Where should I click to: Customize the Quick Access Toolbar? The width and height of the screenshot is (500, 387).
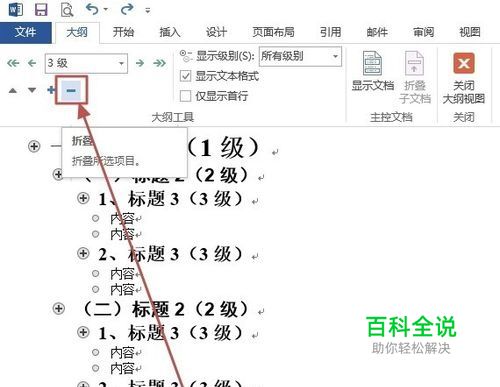click(148, 11)
